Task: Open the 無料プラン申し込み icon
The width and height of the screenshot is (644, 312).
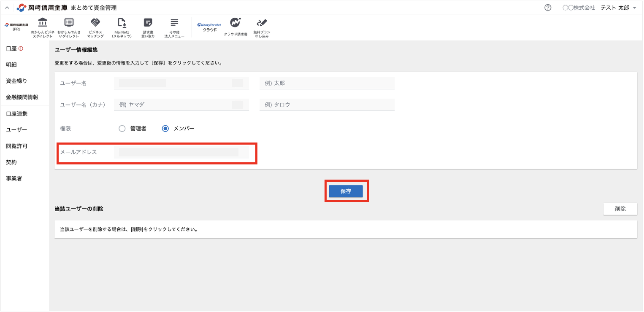Action: tap(262, 28)
